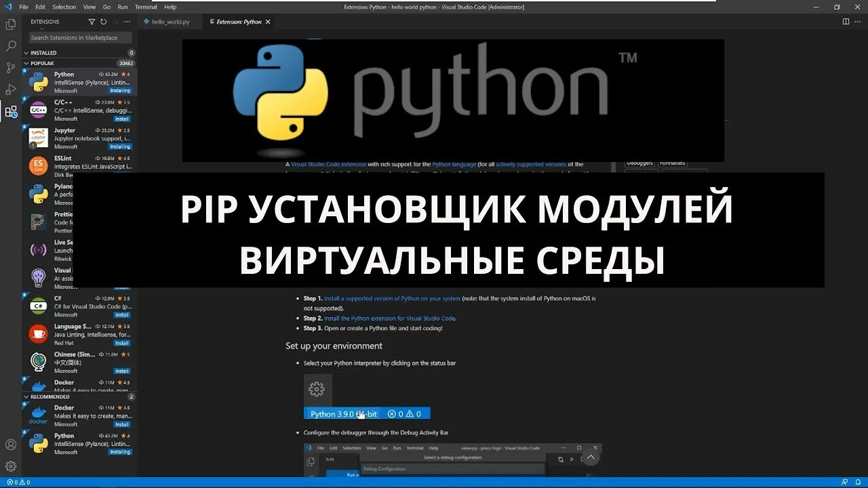Open the Run menu
The width and height of the screenshot is (868, 488).
123,7
